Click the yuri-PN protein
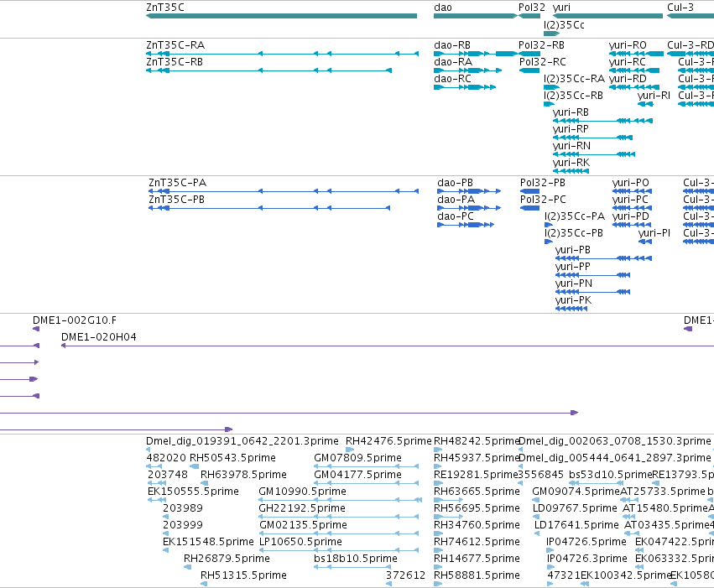The image size is (714, 588). point(592,292)
